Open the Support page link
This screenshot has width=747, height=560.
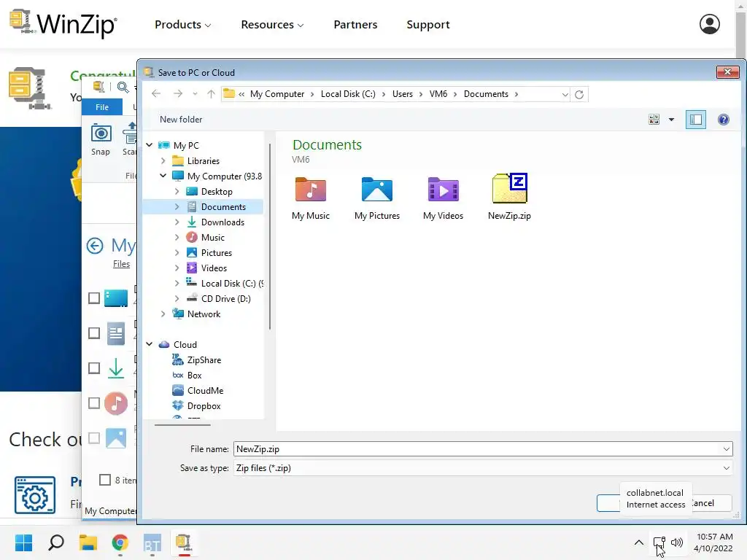(x=427, y=24)
